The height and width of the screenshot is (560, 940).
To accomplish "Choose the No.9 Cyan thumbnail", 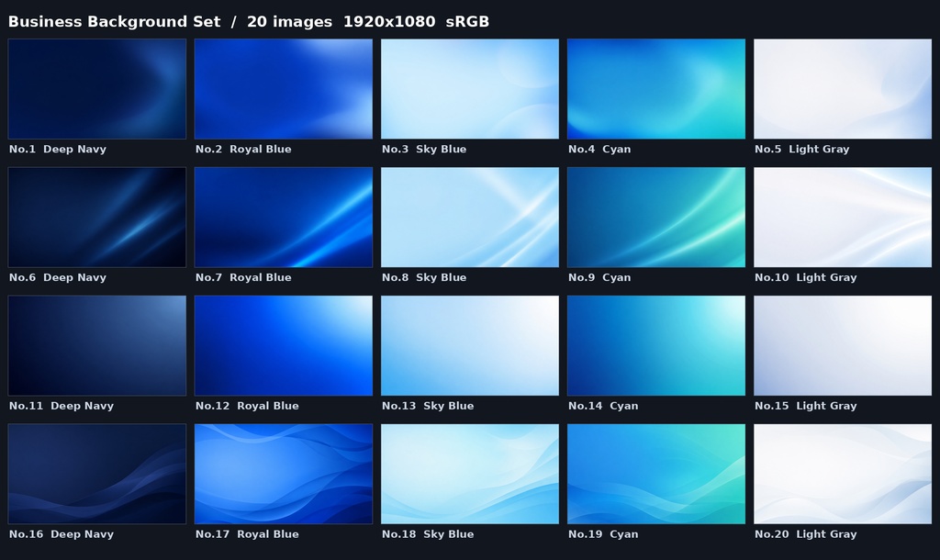I will pos(656,217).
